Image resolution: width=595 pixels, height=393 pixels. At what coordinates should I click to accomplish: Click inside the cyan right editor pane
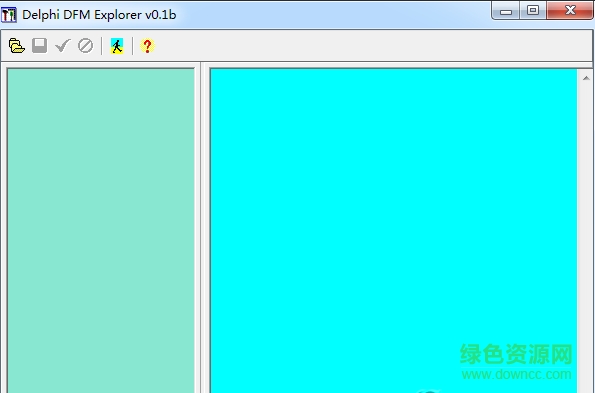click(394, 231)
